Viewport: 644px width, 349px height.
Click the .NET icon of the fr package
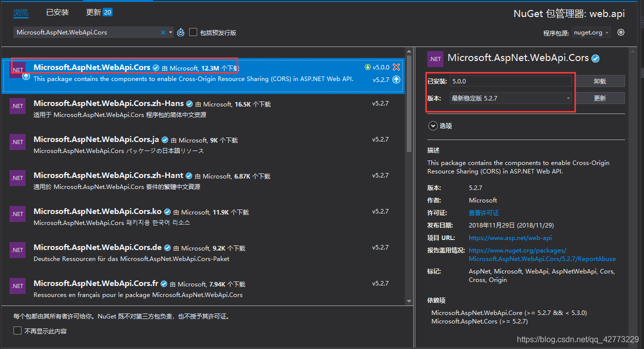pyautogui.click(x=18, y=286)
